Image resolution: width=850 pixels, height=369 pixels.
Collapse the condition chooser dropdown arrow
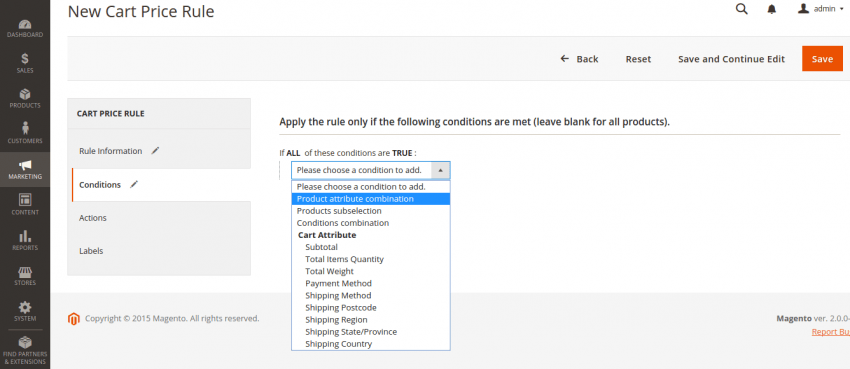(x=440, y=170)
